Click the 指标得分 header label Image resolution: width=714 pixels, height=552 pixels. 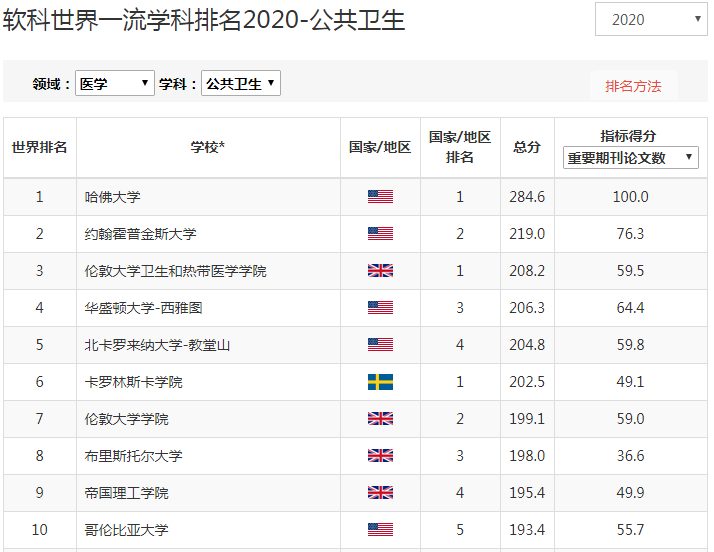pyautogui.click(x=628, y=136)
